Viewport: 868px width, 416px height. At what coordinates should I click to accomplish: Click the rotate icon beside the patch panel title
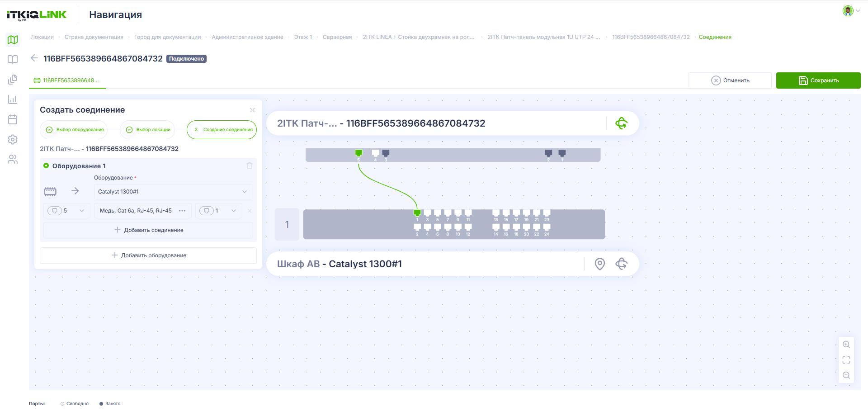click(622, 123)
